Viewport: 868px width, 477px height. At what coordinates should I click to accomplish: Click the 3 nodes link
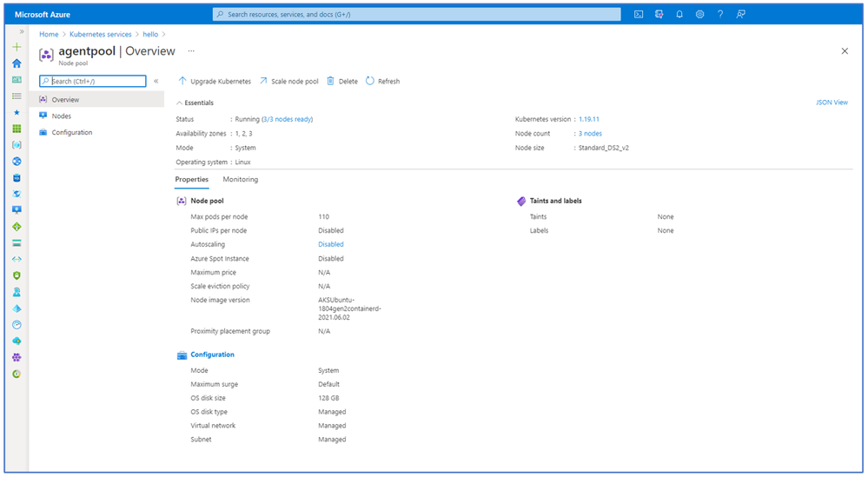590,133
